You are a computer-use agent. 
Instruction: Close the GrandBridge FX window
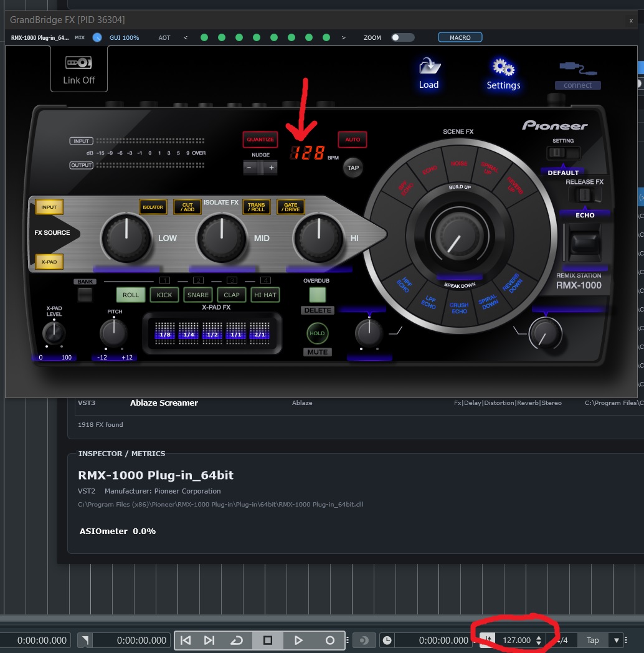(x=631, y=21)
